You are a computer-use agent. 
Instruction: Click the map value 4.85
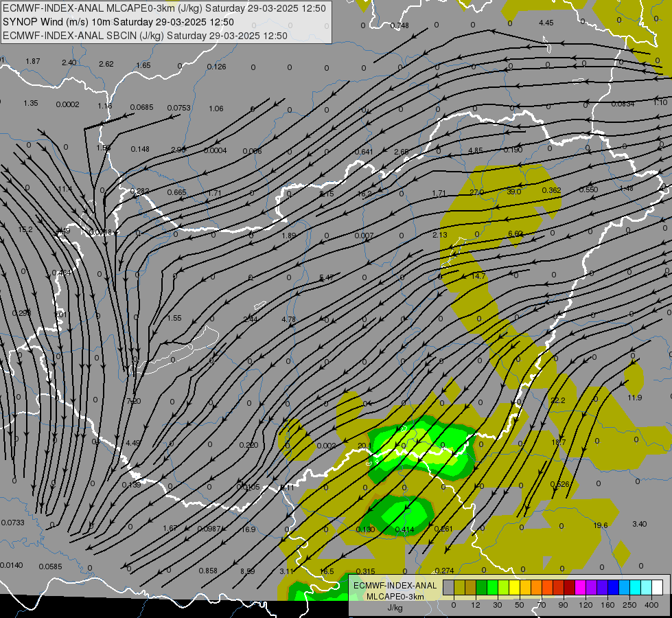pos(475,150)
